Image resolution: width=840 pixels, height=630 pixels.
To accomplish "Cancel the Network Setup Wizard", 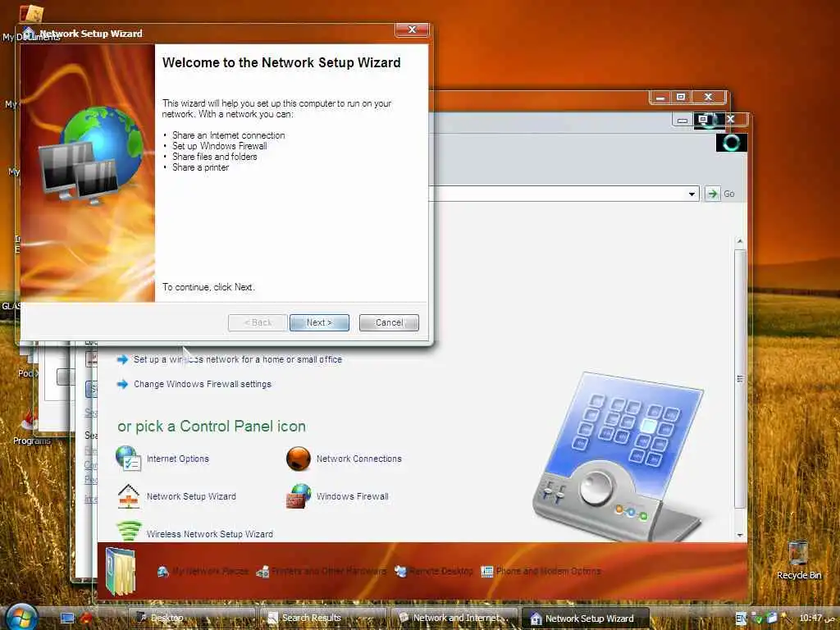I will tap(389, 322).
